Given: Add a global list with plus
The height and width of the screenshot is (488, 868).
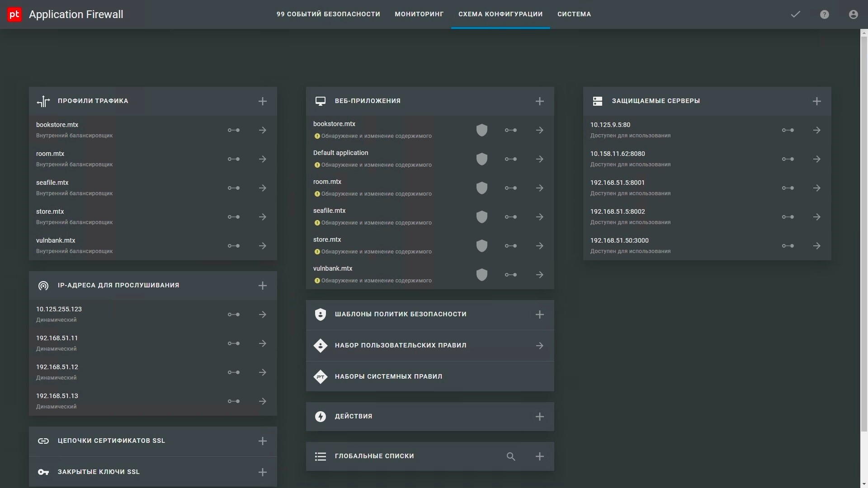Looking at the screenshot, I should (540, 456).
